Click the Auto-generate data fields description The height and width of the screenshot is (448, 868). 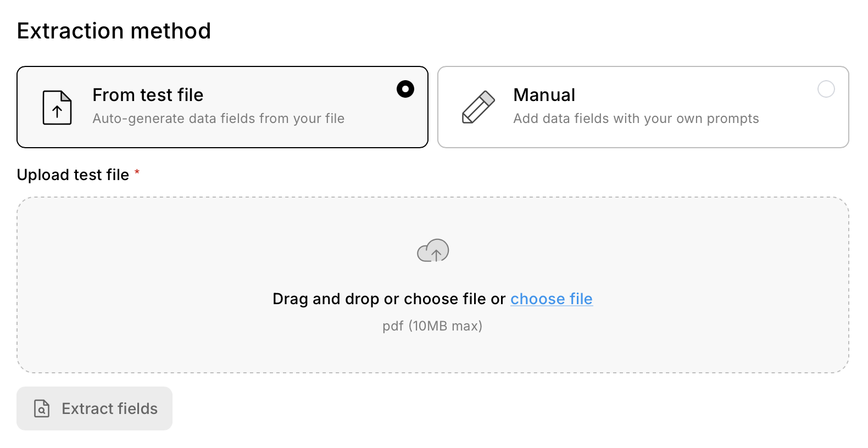click(218, 119)
